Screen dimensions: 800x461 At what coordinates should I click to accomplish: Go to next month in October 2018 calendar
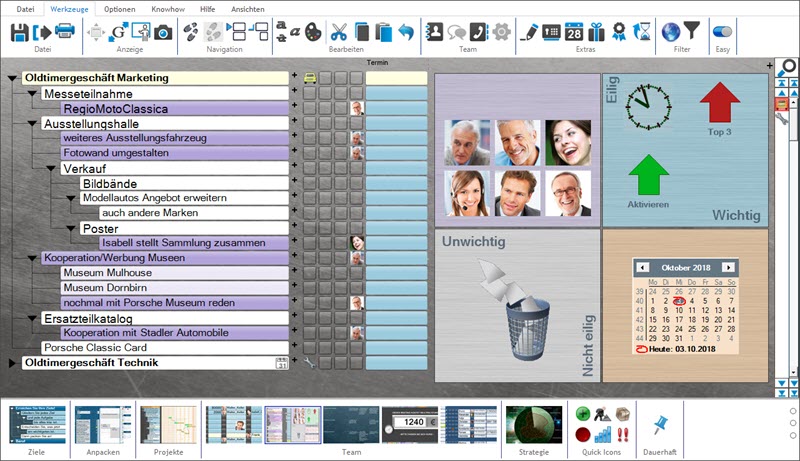729,268
